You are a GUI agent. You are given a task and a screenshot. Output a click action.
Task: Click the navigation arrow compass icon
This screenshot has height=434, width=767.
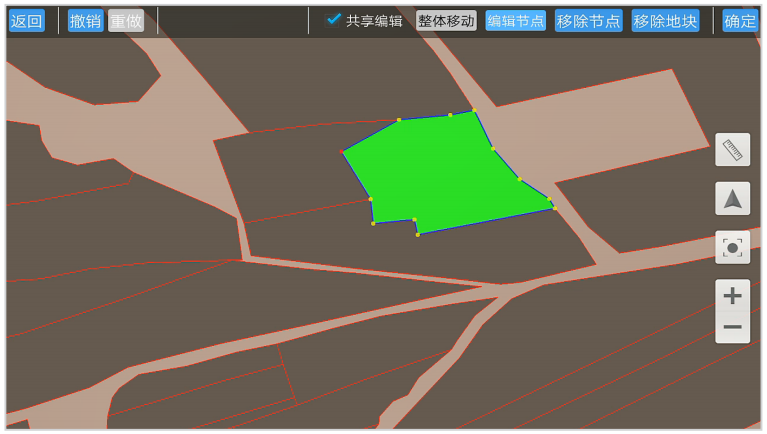[732, 198]
